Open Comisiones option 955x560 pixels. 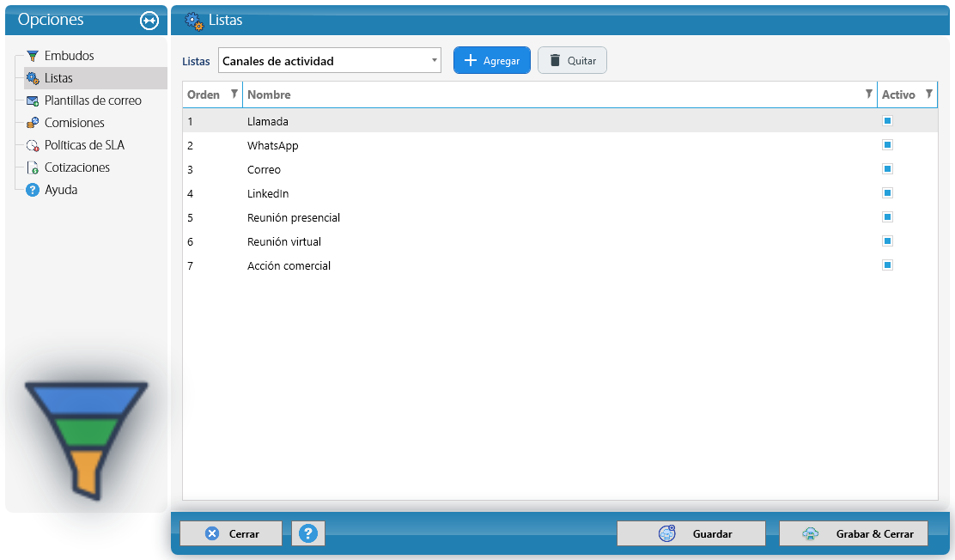tap(75, 123)
